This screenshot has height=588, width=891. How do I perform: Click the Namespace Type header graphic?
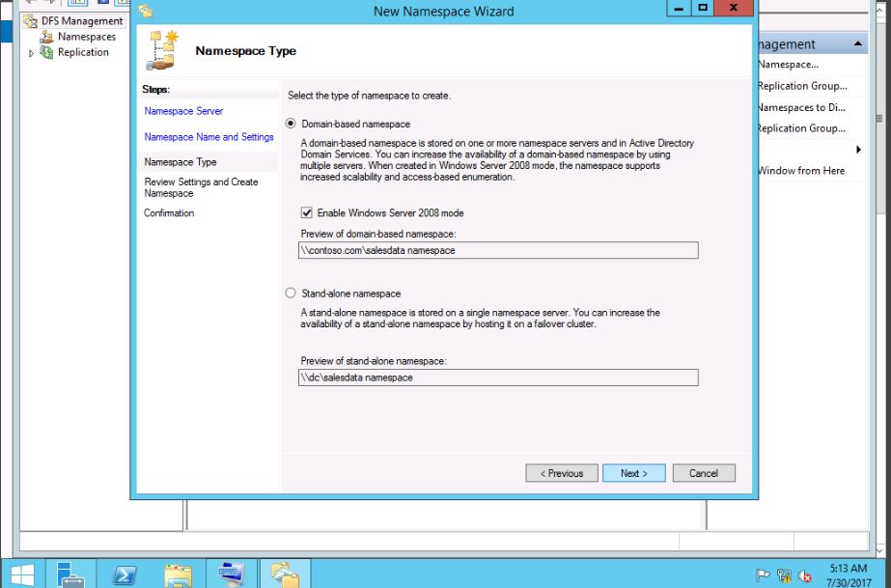pyautogui.click(x=162, y=50)
